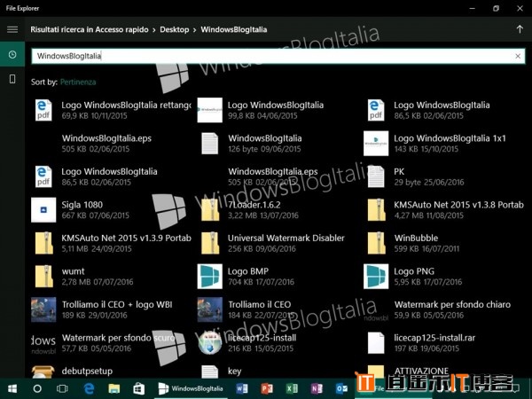
Task: Open Logo PNG image icon
Action: 376,277
